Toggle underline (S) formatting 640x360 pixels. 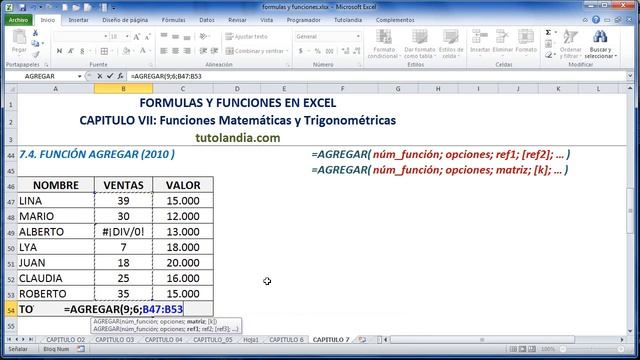coord(82,51)
